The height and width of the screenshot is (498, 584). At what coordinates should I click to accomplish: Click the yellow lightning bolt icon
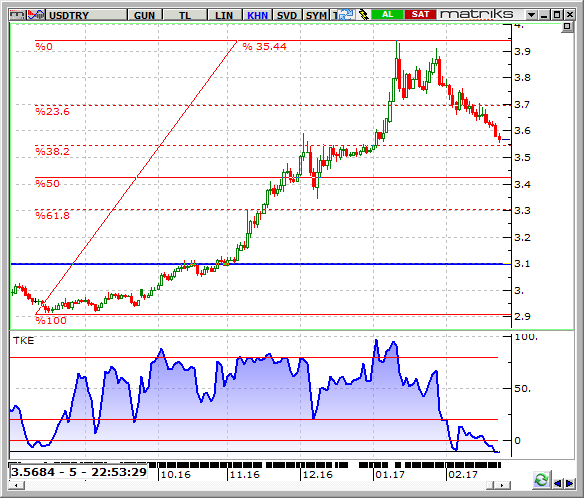363,15
